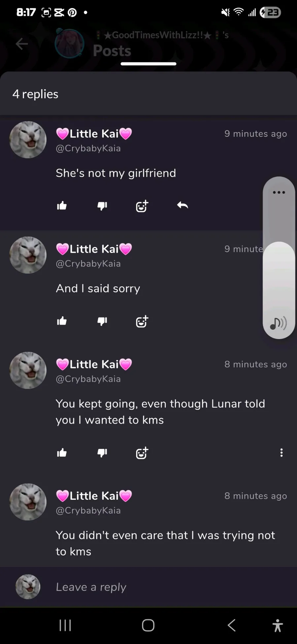Image resolution: width=297 pixels, height=644 pixels.
Task: Open Little Kai avatar on last reply
Action: click(28, 502)
